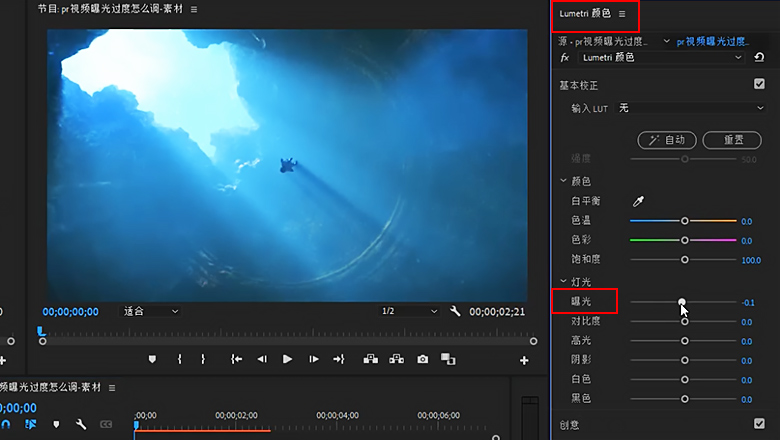Click the Exposure value -0.1
The image size is (780, 440).
tap(748, 303)
